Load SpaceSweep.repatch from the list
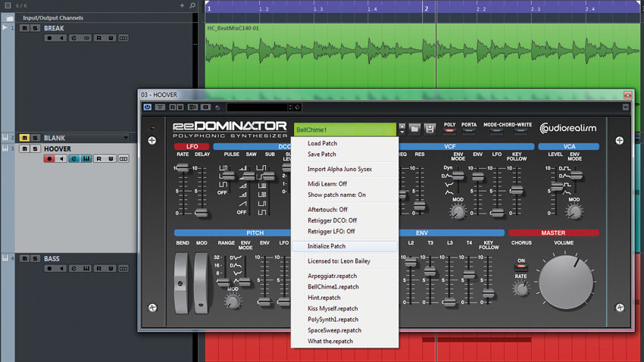Image resolution: width=644 pixels, height=362 pixels. pos(334,330)
